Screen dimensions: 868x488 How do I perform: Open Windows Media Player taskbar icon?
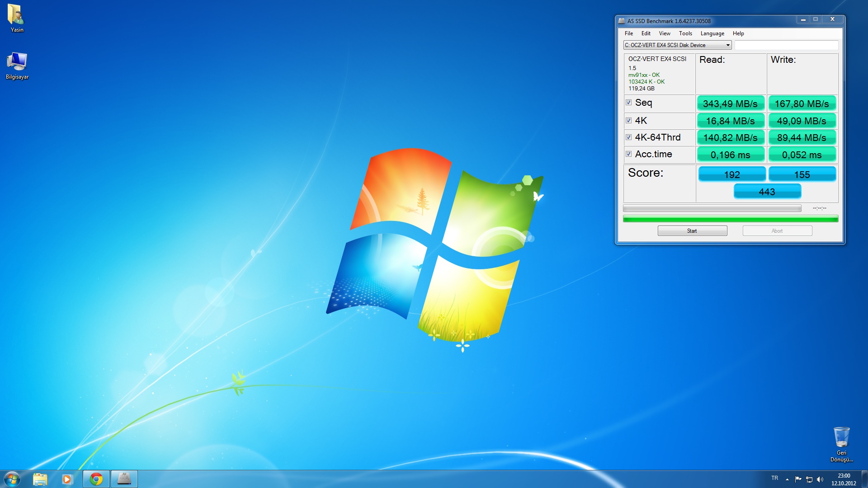[x=67, y=479]
